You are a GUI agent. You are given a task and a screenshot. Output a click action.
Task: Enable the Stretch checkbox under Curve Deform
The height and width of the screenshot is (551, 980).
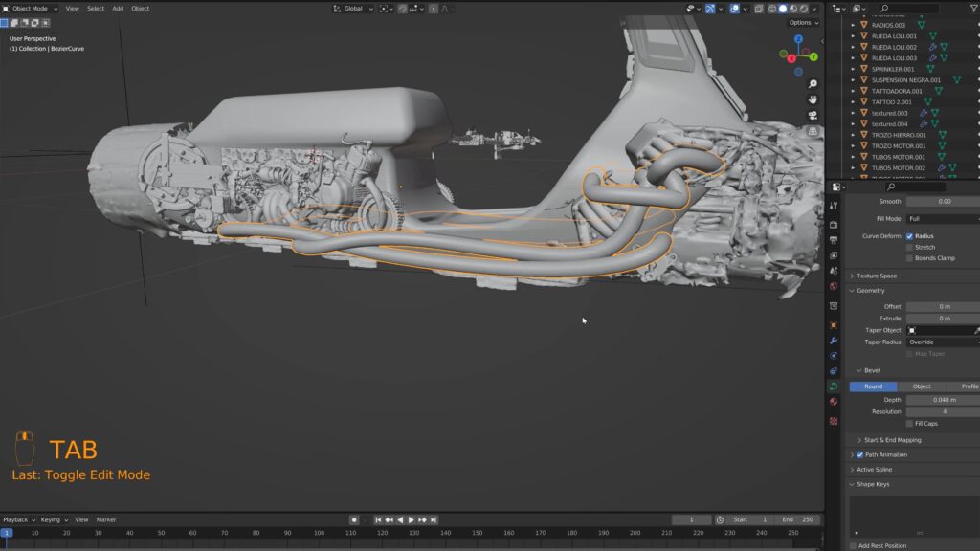pyautogui.click(x=909, y=247)
